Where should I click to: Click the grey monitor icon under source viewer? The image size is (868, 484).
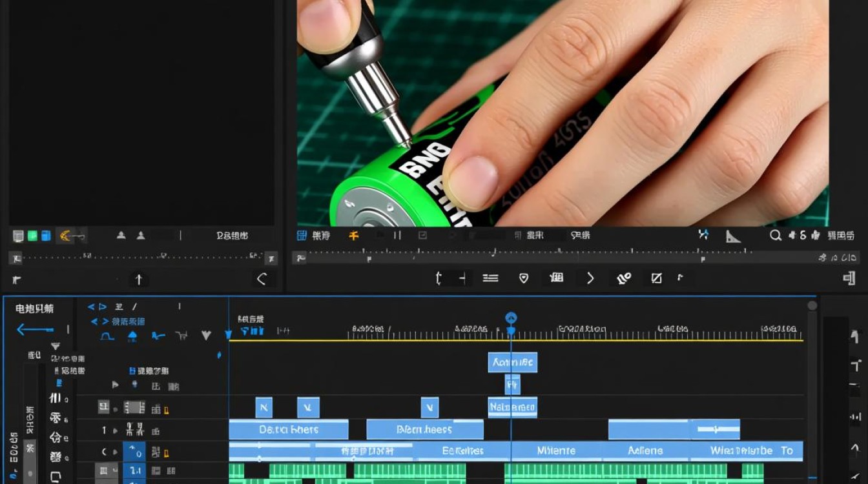18,236
